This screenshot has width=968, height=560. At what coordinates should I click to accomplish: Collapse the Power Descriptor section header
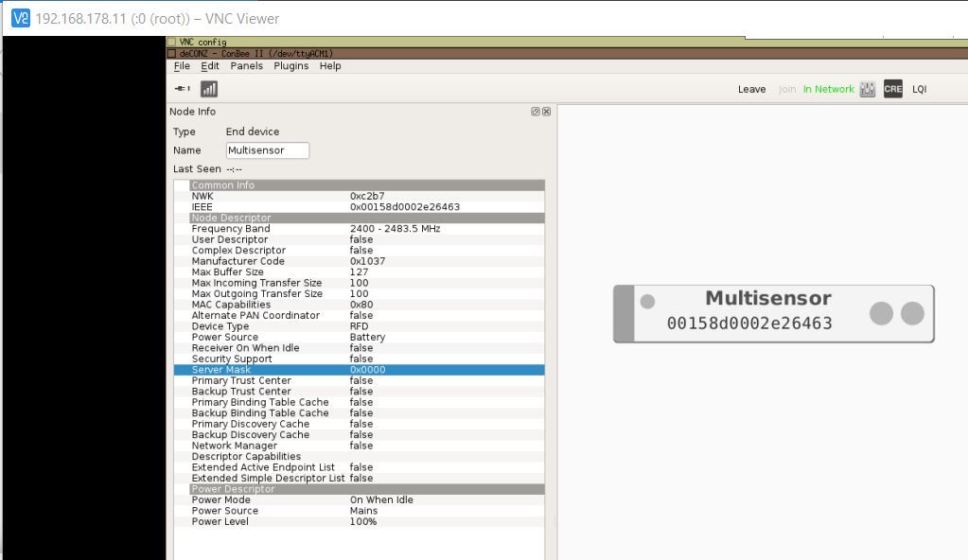[x=367, y=489]
